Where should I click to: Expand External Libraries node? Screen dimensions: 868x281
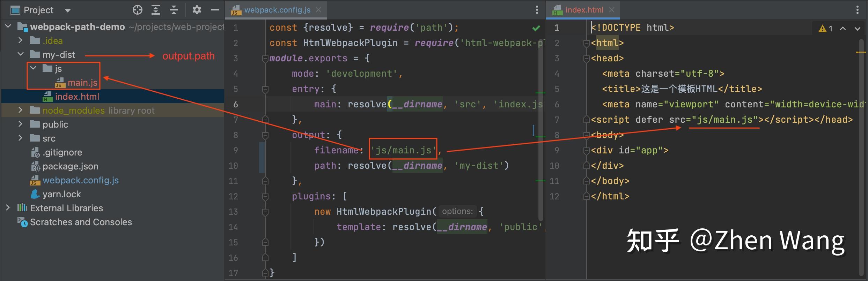pyautogui.click(x=8, y=208)
